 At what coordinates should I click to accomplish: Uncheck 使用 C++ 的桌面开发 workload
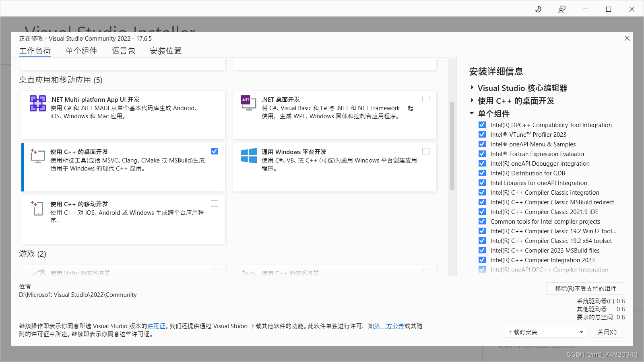click(215, 151)
